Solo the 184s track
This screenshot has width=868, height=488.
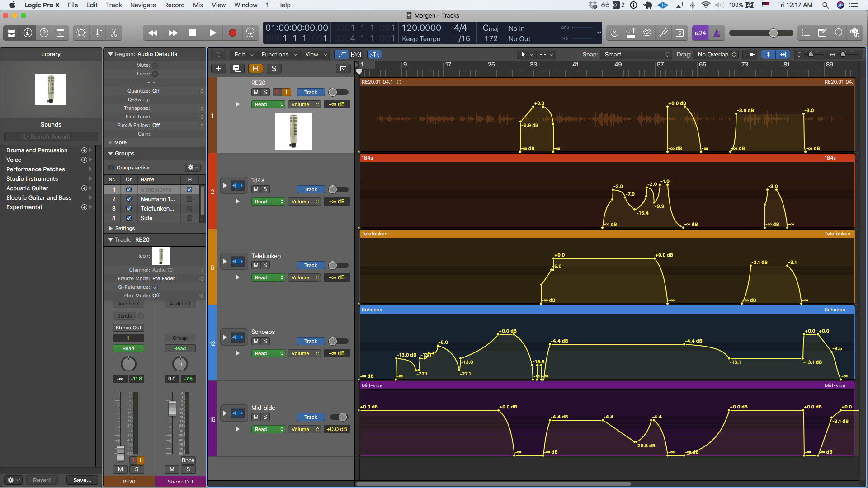[265, 189]
